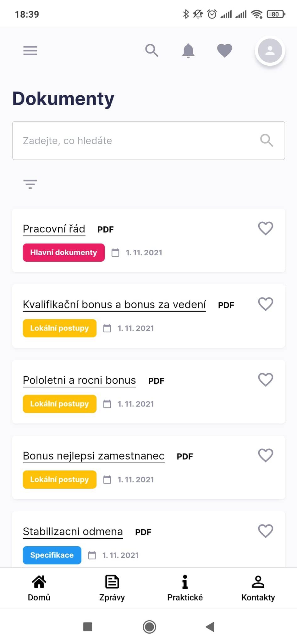Image resolution: width=297 pixels, height=644 pixels.
Task: Focus the 'Zadejte, co hledáte' search field
Action: (x=138, y=141)
